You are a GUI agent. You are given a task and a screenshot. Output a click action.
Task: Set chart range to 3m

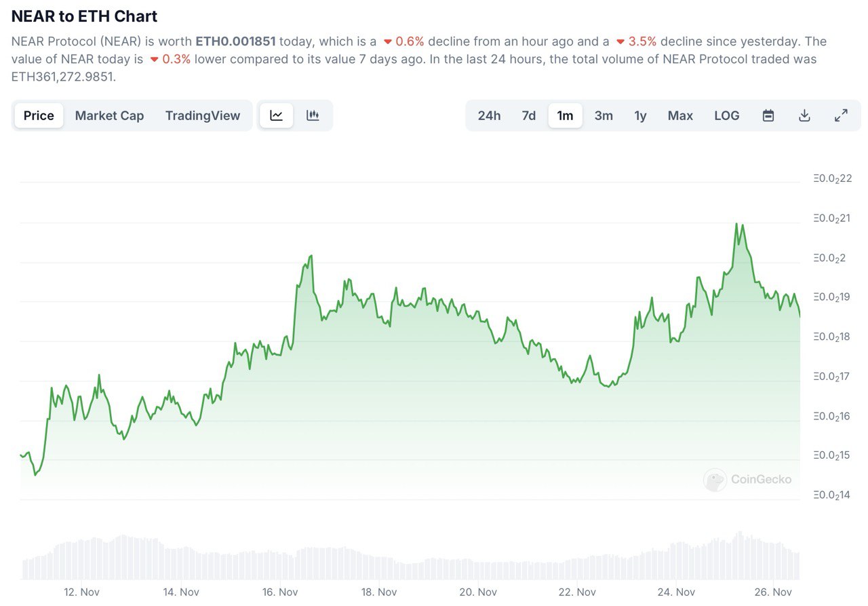(x=604, y=115)
